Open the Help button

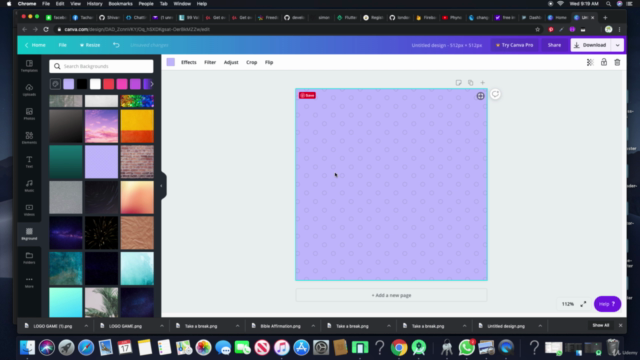tap(607, 304)
